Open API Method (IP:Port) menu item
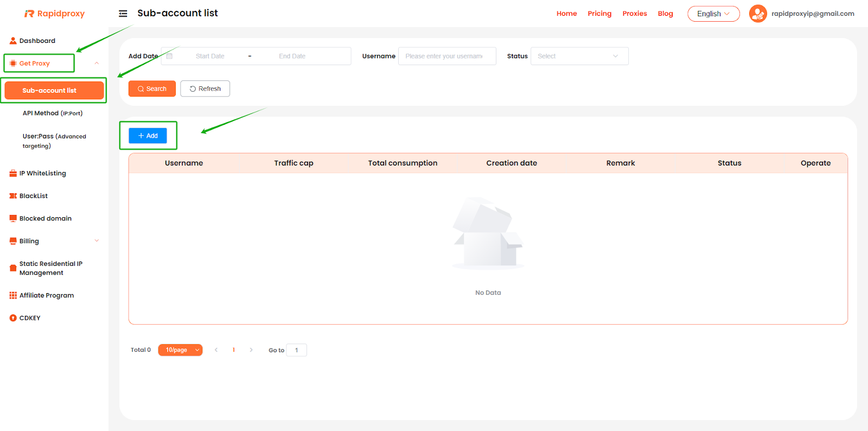 click(53, 113)
